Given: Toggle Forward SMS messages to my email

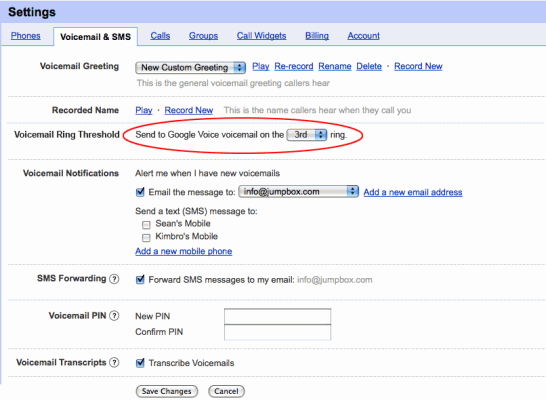Looking at the screenshot, I should tap(140, 280).
